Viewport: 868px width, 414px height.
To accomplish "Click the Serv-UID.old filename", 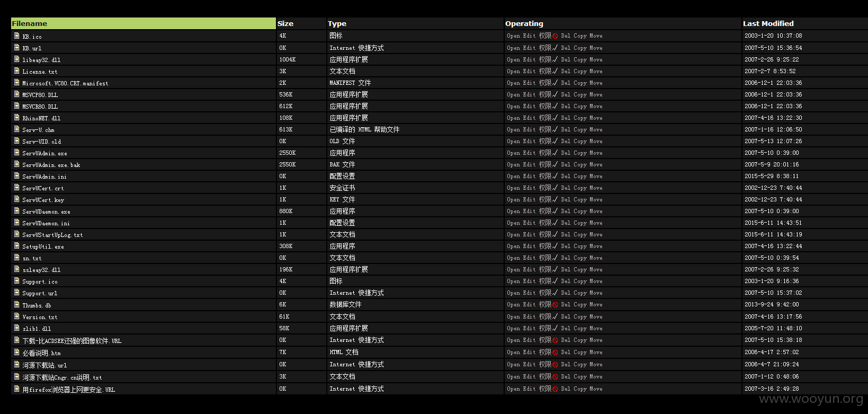I will (42, 142).
